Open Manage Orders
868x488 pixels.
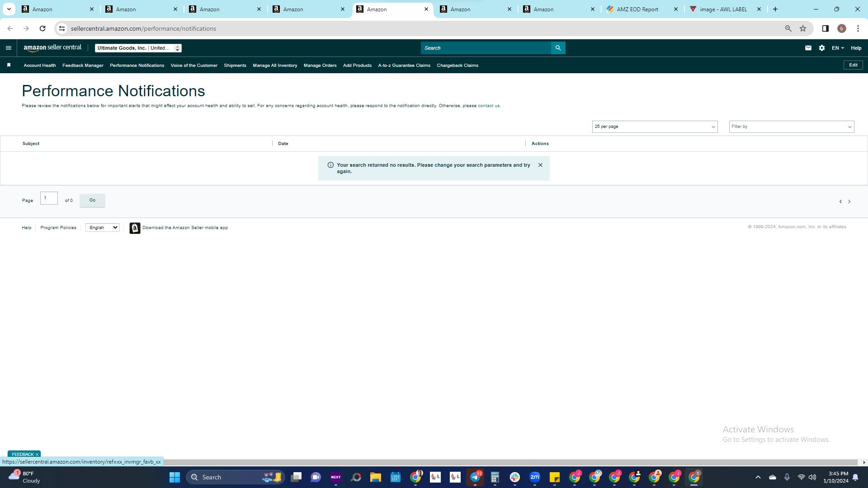[320, 66]
